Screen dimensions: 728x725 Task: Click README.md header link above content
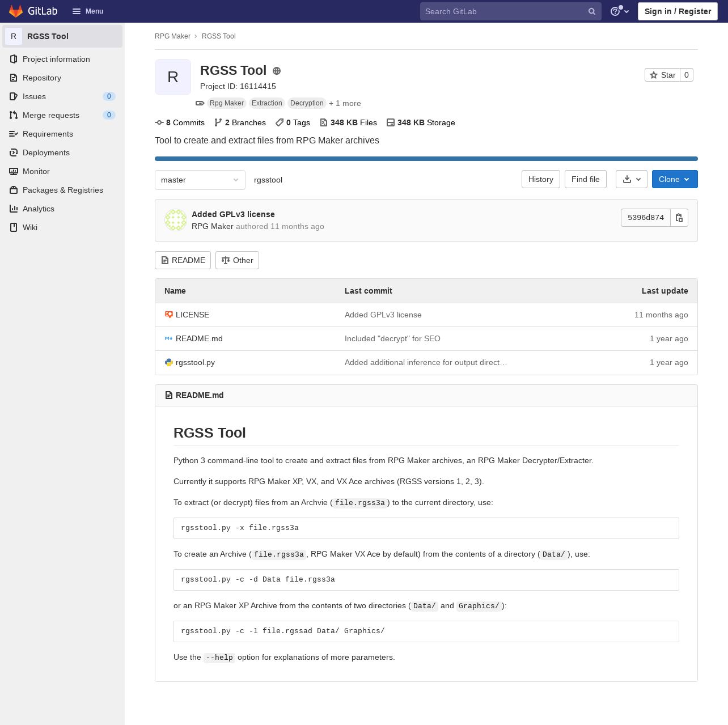coord(200,395)
